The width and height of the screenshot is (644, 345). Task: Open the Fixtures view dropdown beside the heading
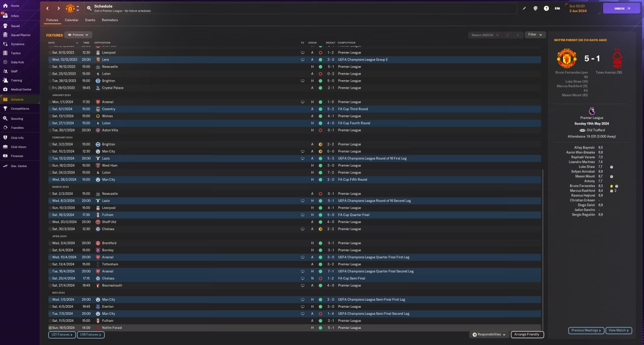[78, 35]
